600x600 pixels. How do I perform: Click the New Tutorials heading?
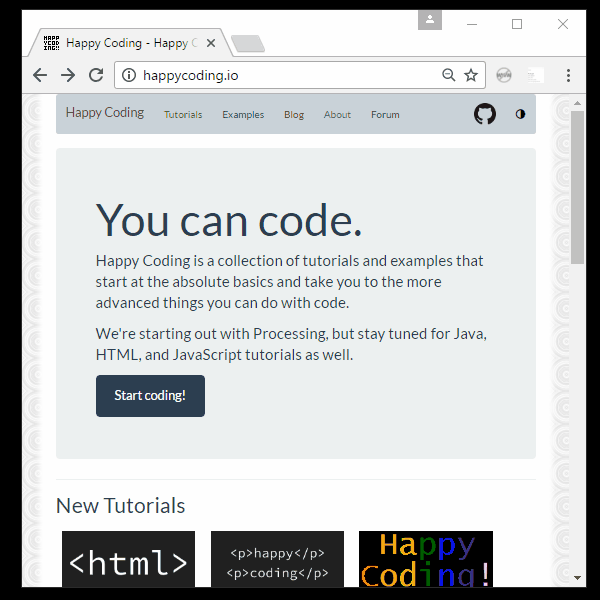tap(121, 505)
